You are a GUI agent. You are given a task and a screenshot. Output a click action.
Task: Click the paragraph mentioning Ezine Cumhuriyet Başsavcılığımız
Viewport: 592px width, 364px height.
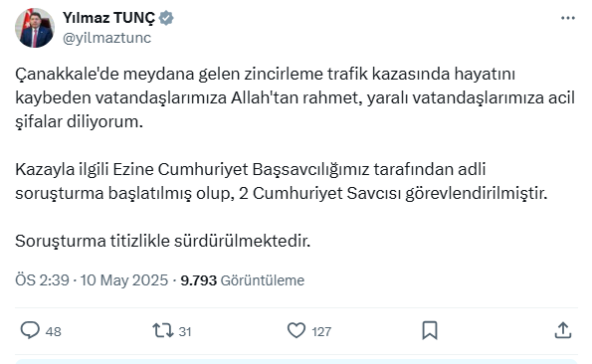pos(282,181)
